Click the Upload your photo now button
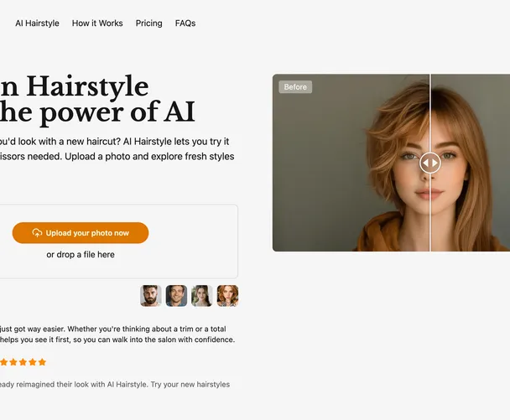Viewport: 510px width, 420px height. (x=81, y=233)
